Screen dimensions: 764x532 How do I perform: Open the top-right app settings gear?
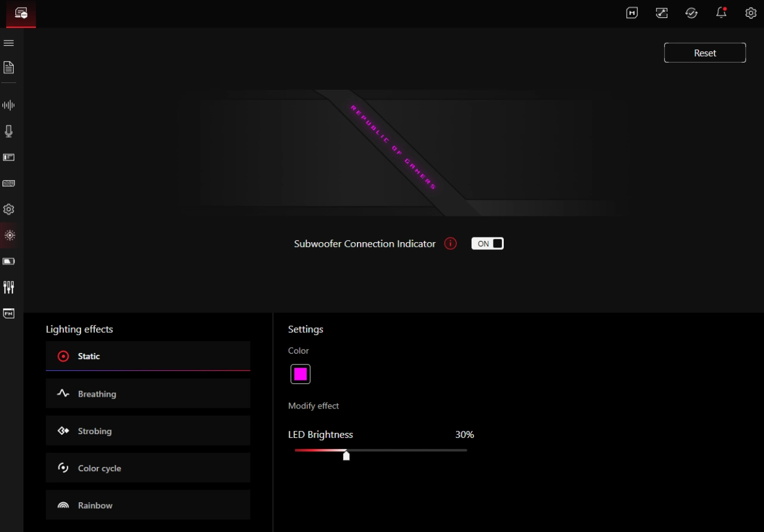(x=751, y=13)
